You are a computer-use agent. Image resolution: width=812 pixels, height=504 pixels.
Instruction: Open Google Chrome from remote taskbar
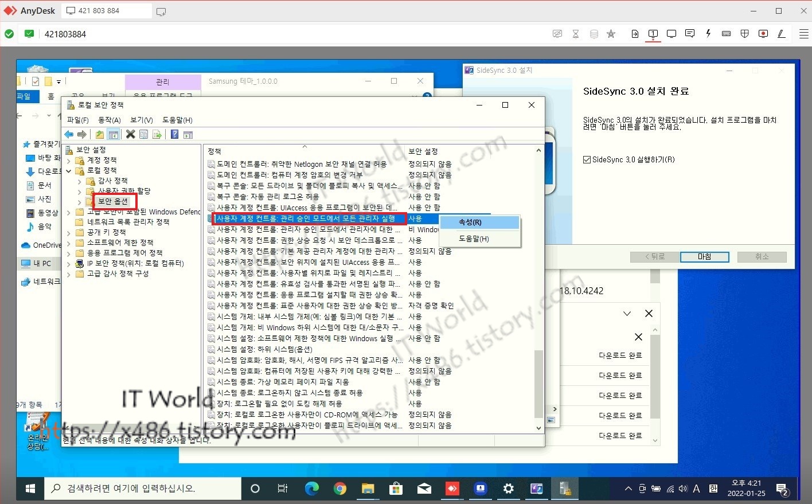tap(340, 489)
